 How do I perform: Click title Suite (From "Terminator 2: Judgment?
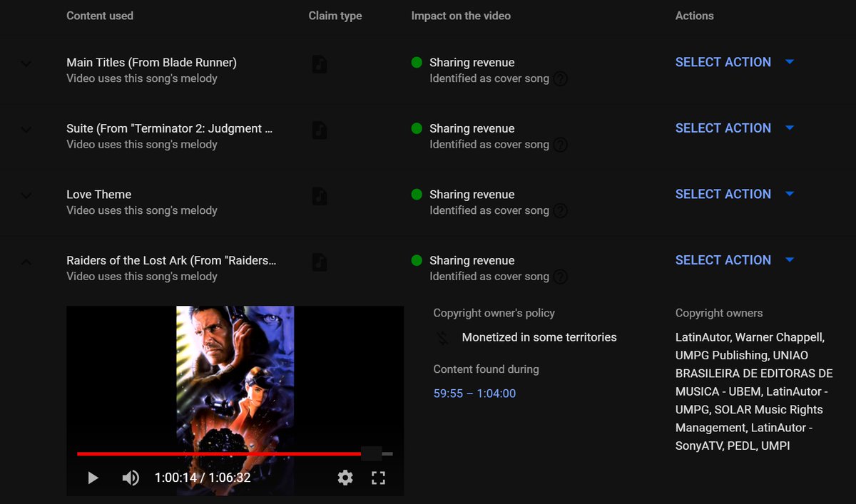[x=170, y=128]
